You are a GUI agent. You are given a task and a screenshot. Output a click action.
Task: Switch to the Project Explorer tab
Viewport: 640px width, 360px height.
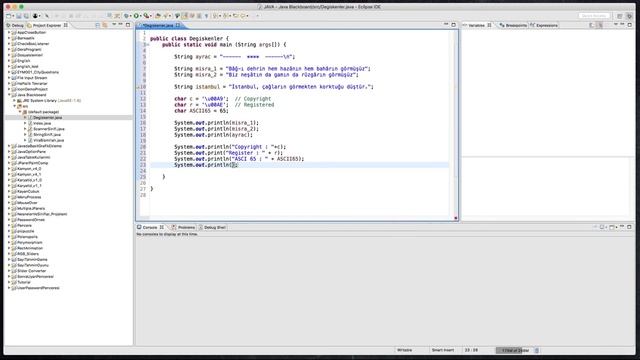47,25
